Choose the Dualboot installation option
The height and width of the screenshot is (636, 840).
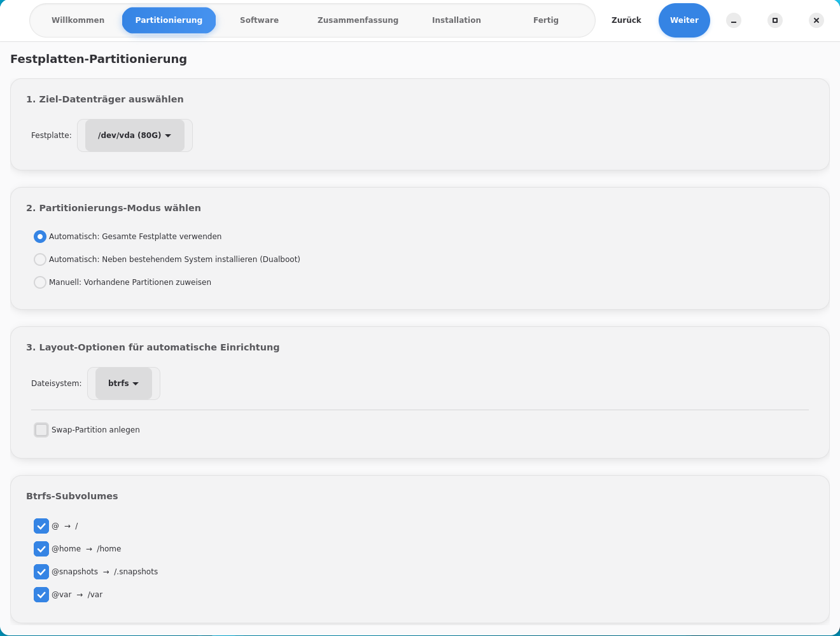(40, 259)
